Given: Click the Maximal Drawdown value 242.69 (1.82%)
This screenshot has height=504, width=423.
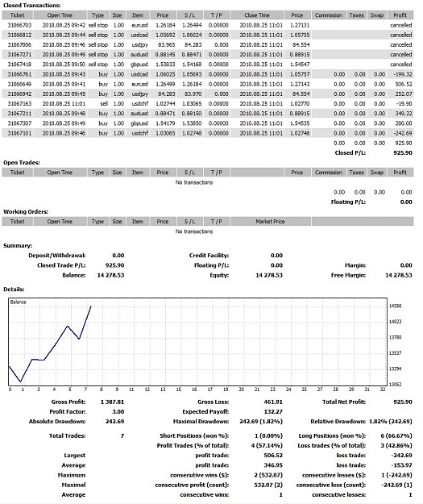Looking at the screenshot, I should pyautogui.click(x=261, y=422).
